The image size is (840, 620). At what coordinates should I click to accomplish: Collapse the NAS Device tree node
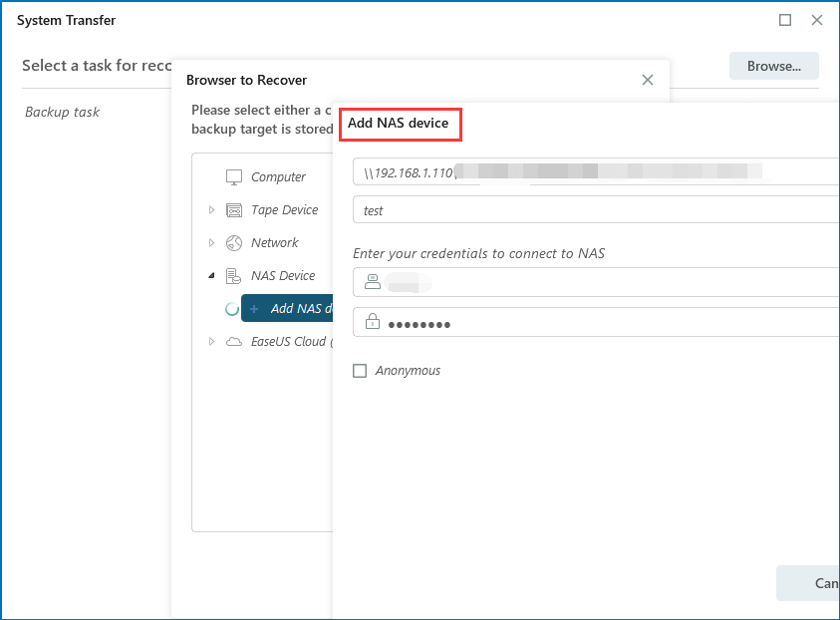coord(211,276)
